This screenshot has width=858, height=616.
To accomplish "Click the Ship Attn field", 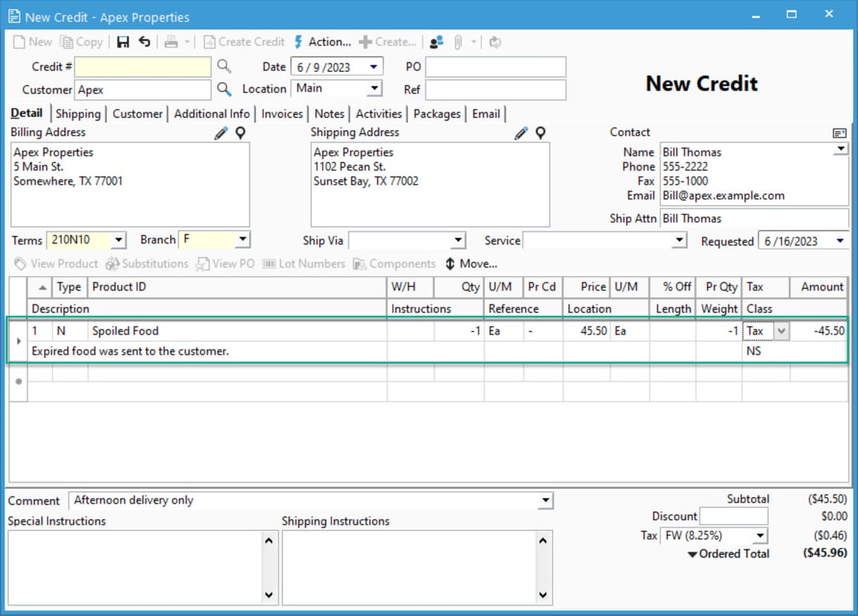I will pos(754,218).
